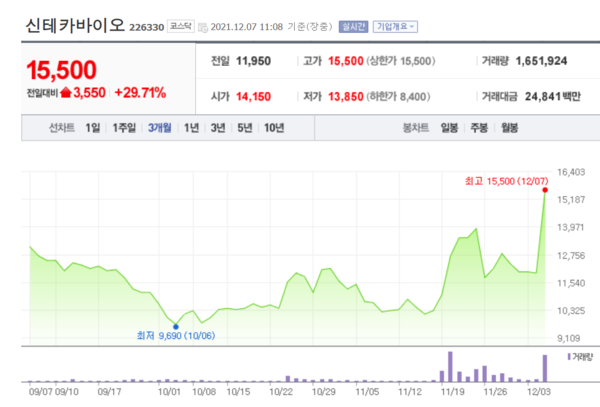The width and height of the screenshot is (600, 407).
Task: Click the 2021.12.07 11:08 timestamp
Action: [247, 27]
